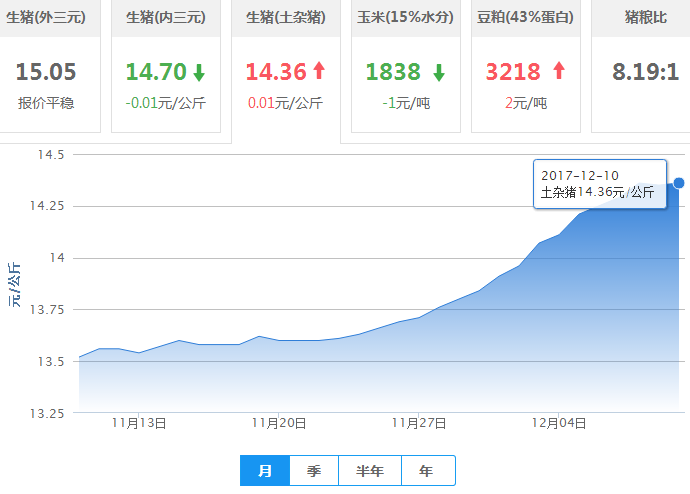The width and height of the screenshot is (690, 494).
Task: Click the highlighted data point on chart
Action: tap(679, 182)
